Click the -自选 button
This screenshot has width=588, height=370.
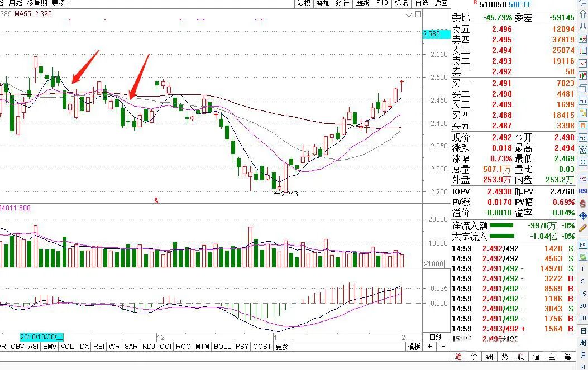[x=420, y=3]
